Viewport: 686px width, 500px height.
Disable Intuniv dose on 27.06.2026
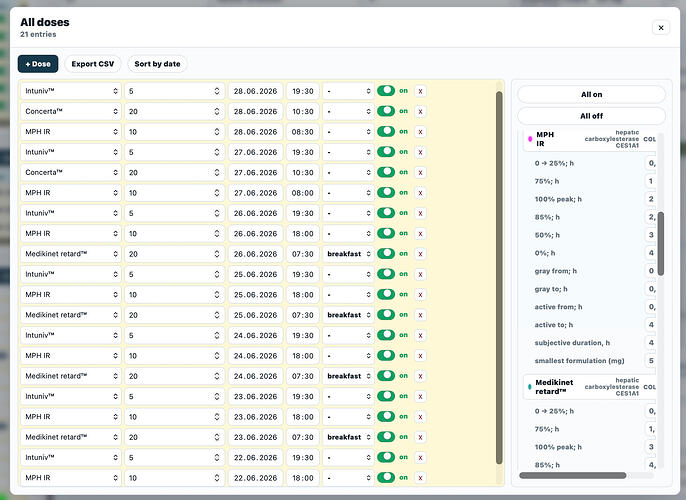(x=386, y=152)
